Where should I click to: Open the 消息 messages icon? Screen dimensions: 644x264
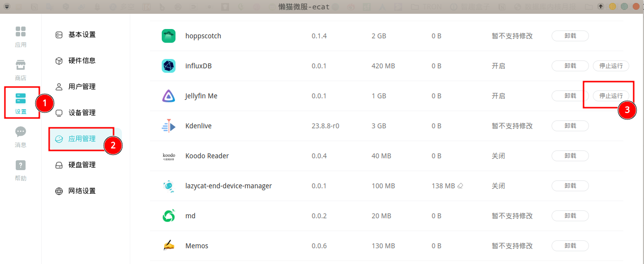pos(21,137)
